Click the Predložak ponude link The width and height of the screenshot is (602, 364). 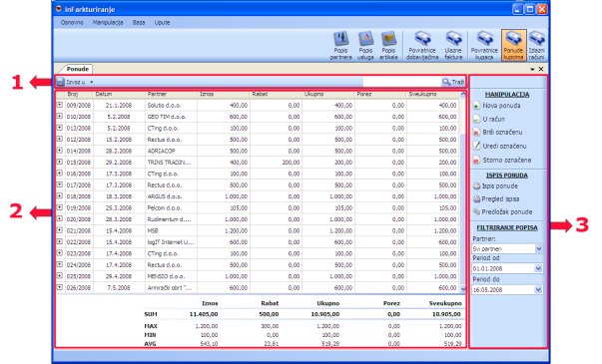[507, 211]
